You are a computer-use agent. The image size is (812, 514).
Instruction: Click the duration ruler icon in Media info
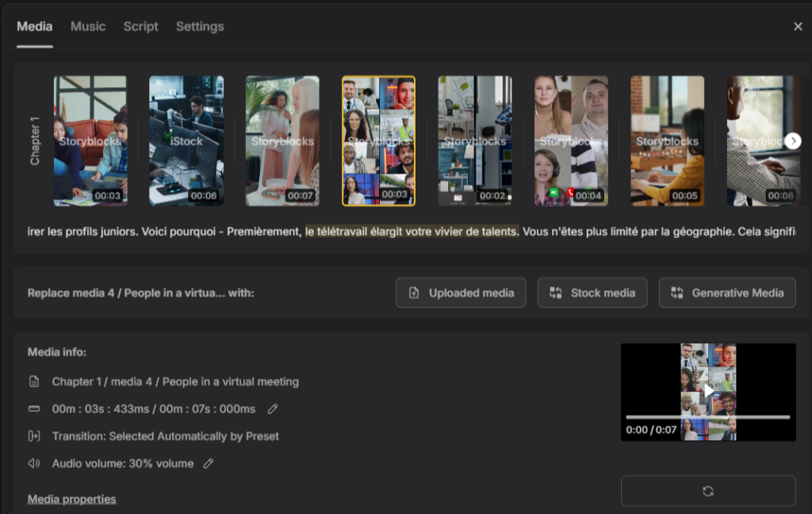pos(34,409)
